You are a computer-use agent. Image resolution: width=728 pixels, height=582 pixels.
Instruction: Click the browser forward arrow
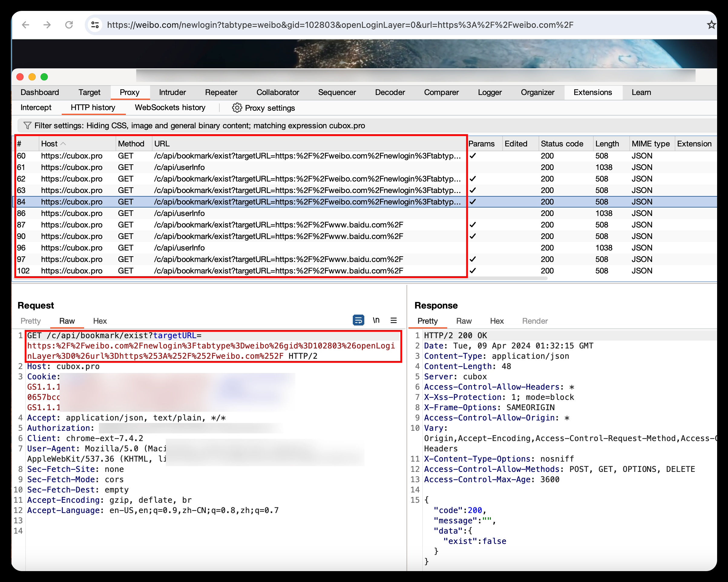[x=47, y=25]
